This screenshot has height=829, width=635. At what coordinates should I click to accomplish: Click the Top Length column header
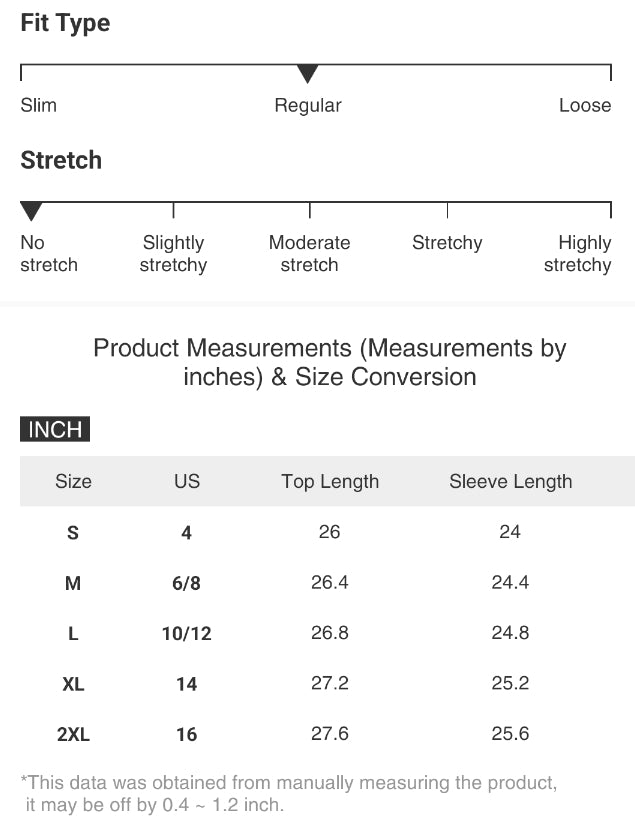click(330, 481)
